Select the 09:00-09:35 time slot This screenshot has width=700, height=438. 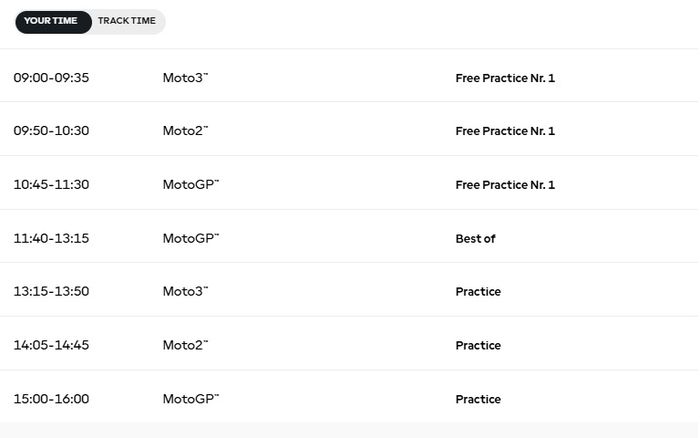51,77
